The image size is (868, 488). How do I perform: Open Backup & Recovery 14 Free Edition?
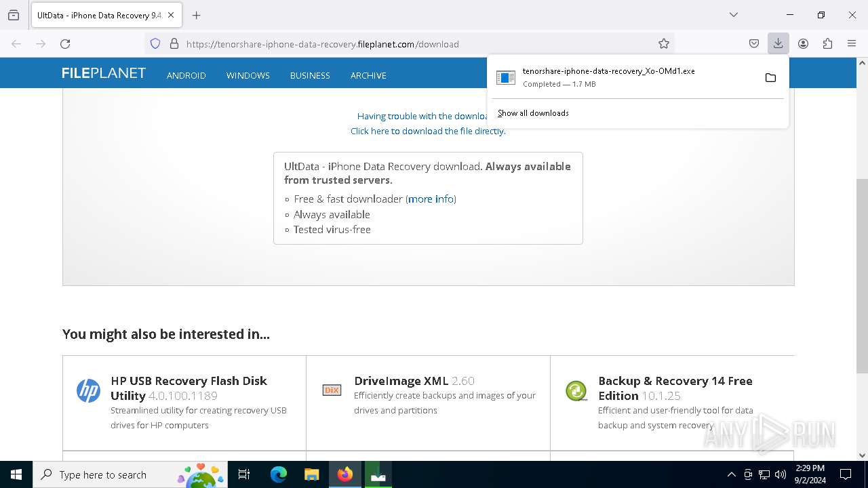pos(675,388)
